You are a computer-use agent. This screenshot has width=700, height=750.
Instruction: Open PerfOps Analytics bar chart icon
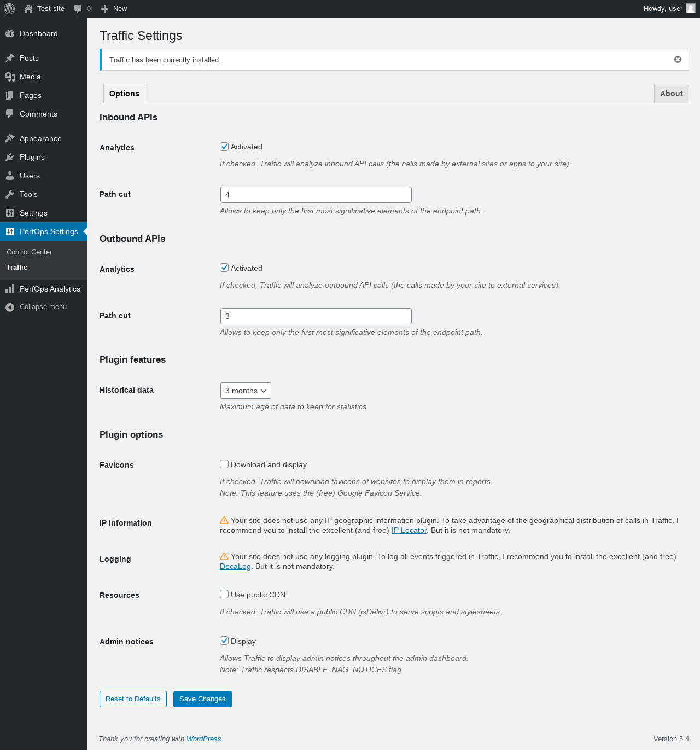click(10, 289)
